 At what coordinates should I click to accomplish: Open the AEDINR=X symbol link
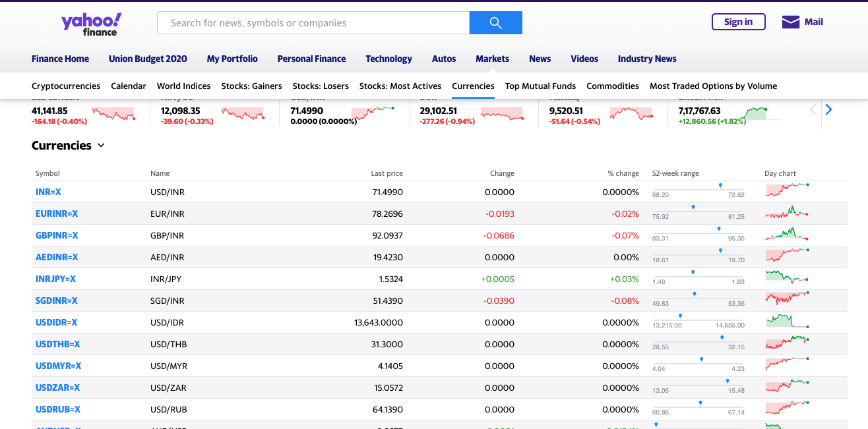[57, 257]
